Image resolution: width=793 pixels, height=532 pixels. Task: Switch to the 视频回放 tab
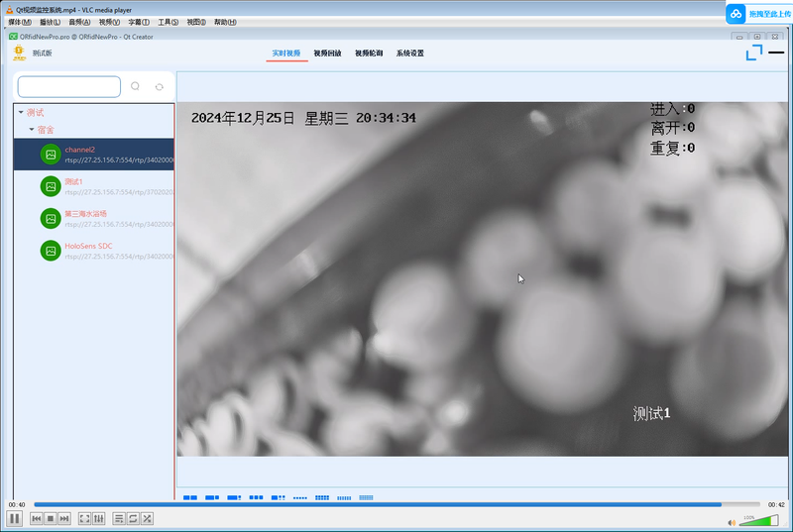pos(327,53)
